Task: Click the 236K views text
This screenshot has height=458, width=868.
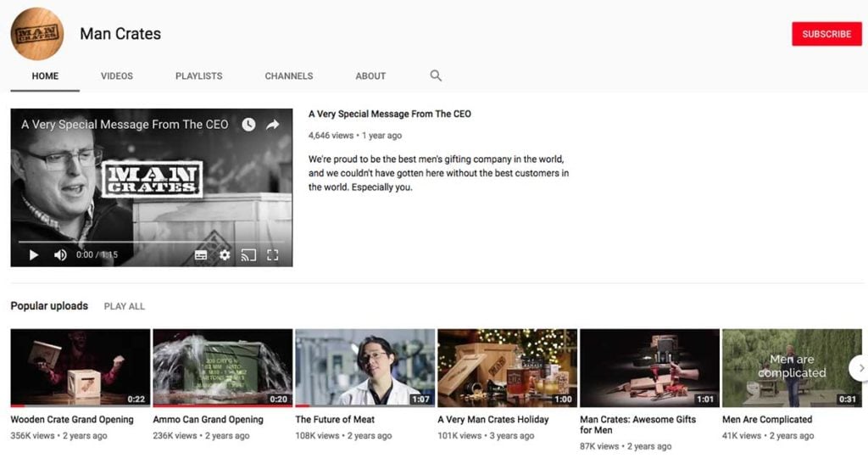Action: pyautogui.click(x=175, y=436)
